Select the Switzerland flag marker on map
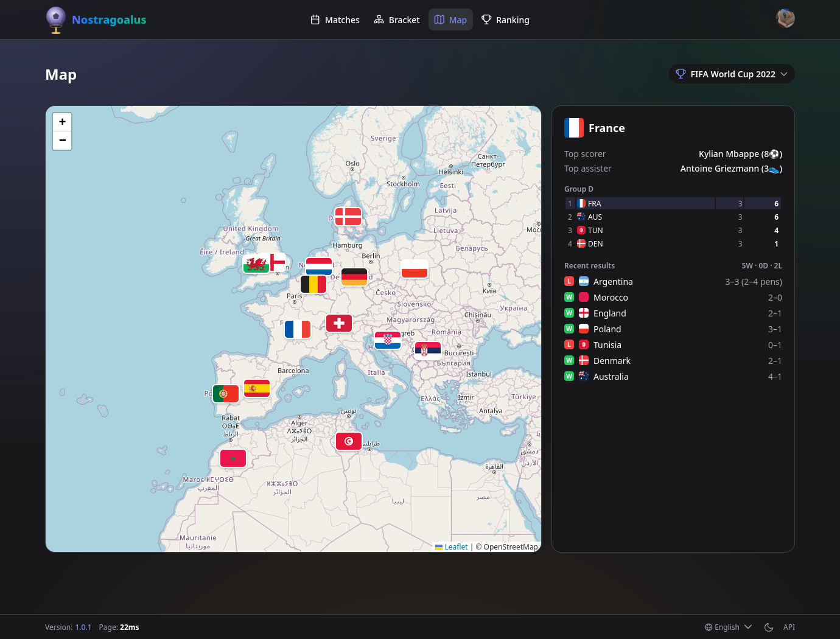 (x=339, y=323)
